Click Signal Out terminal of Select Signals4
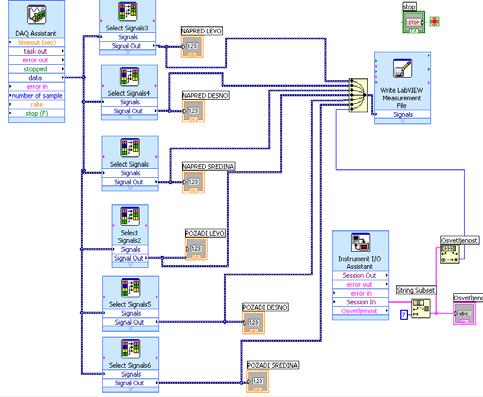 129,111
